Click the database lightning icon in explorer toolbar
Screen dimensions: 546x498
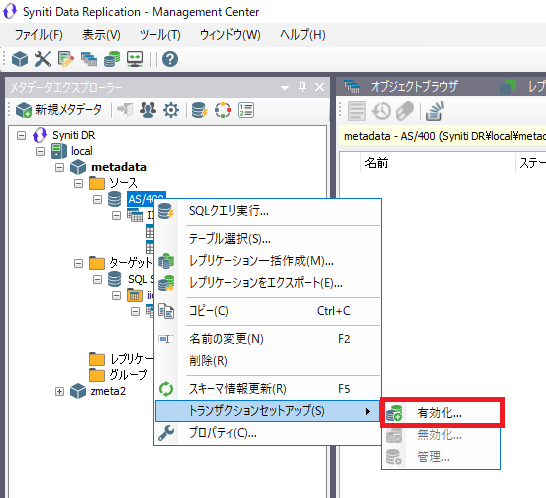(200, 110)
